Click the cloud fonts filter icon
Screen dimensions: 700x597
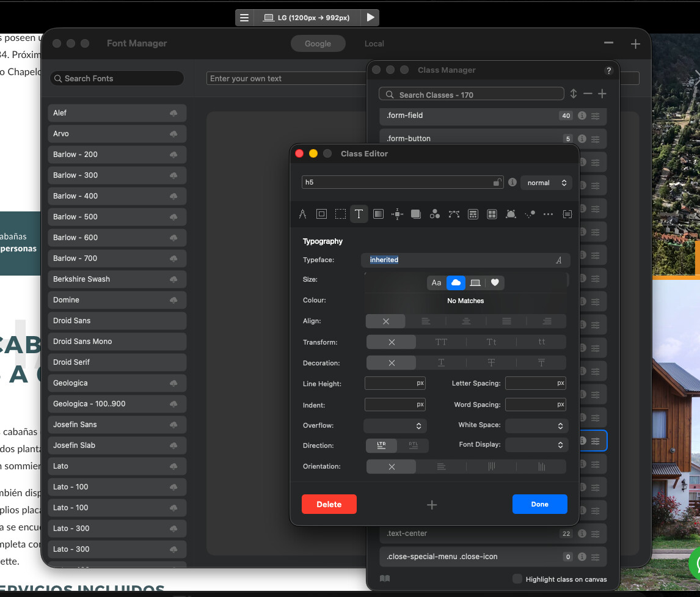[x=456, y=282]
